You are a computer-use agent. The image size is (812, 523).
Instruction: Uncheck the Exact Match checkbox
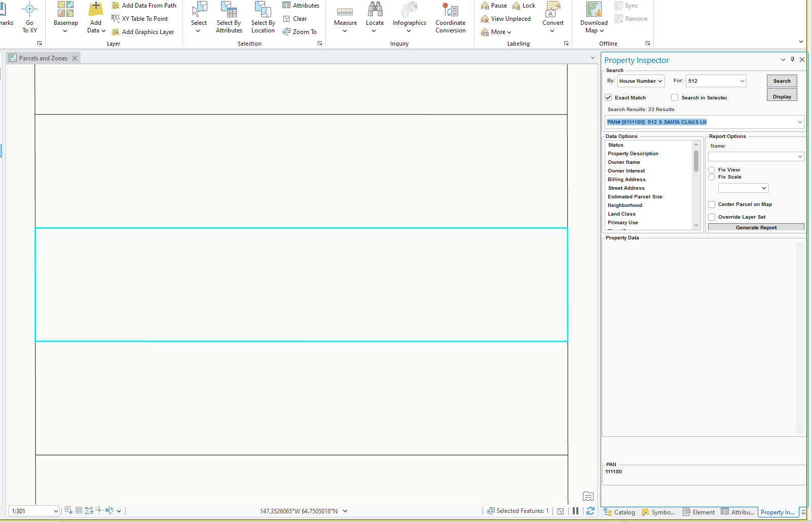coord(608,97)
